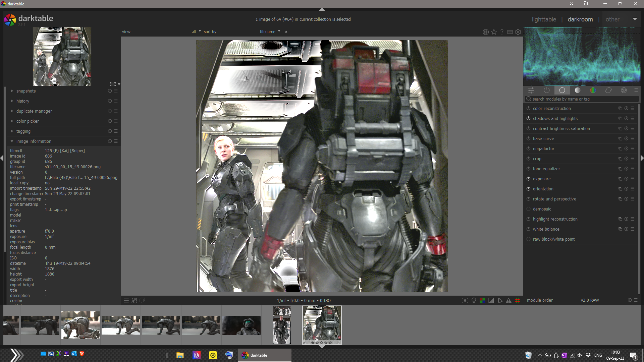Toggle color assessment lightbulb icon

[x=474, y=301]
